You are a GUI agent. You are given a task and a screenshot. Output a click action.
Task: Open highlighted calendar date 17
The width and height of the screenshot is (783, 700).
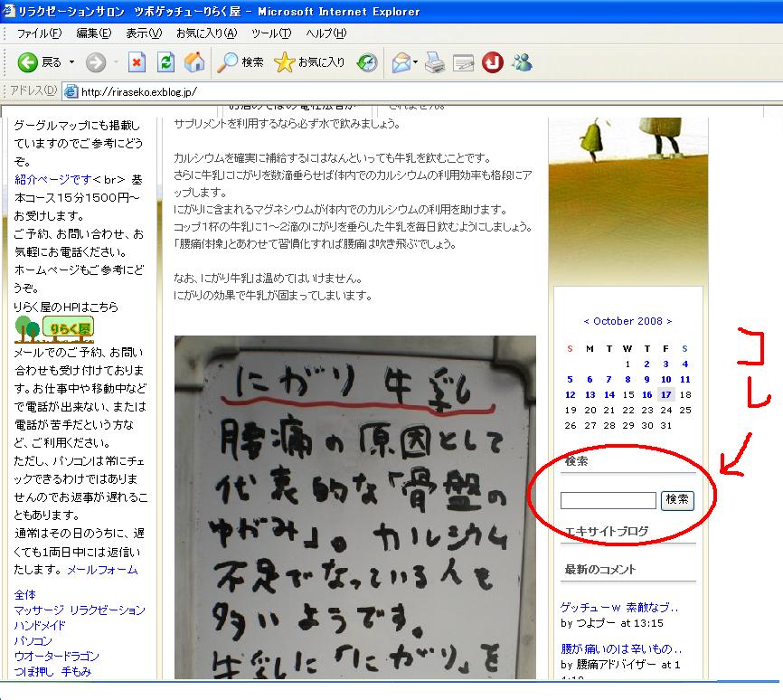pyautogui.click(x=666, y=394)
